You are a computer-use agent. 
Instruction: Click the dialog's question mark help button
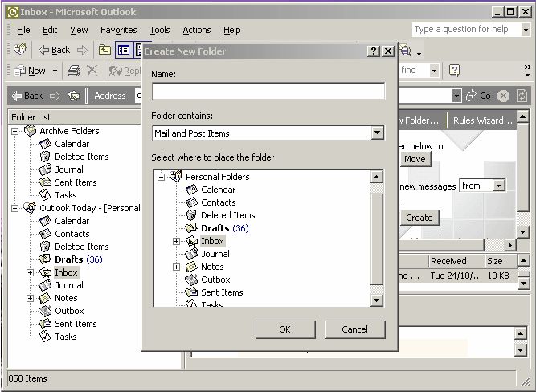point(374,51)
